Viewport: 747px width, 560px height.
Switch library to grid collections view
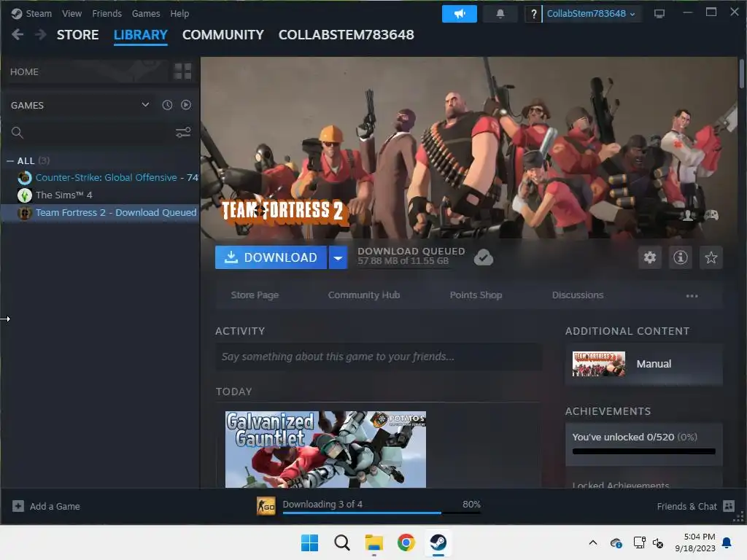(x=182, y=71)
